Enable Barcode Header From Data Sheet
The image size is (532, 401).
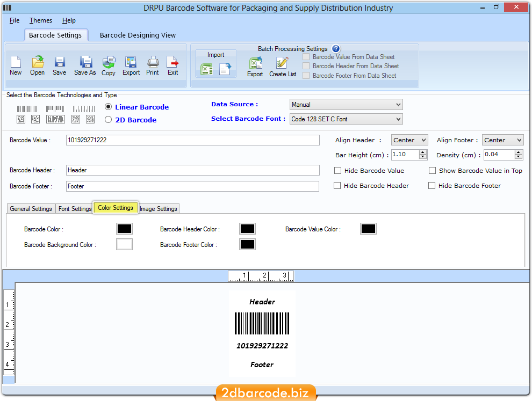pos(306,66)
